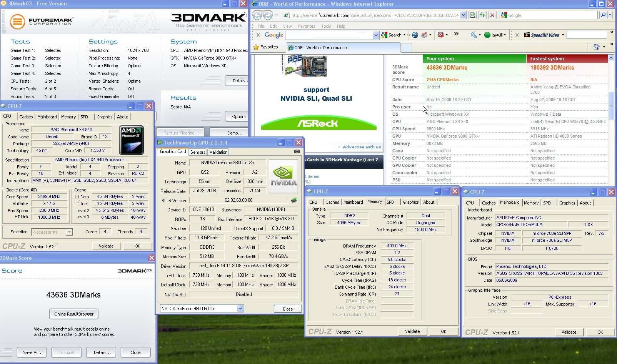
Task: Take GPU-Z screenshot with camera icon
Action: coord(297,151)
